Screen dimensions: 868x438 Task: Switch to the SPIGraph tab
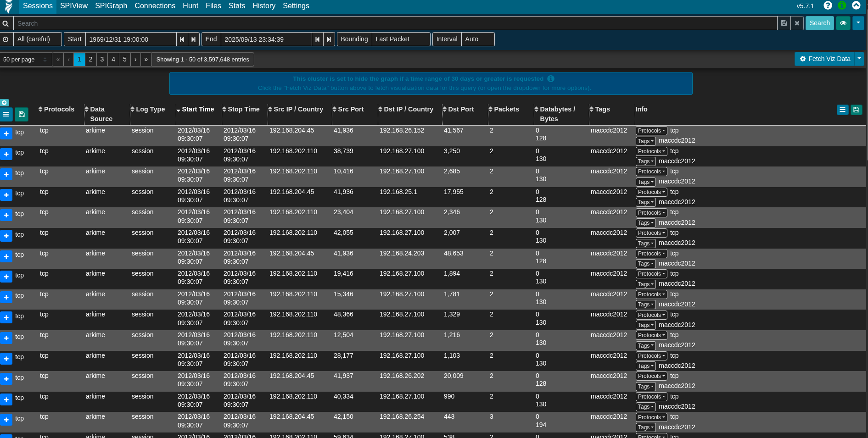[x=111, y=6]
